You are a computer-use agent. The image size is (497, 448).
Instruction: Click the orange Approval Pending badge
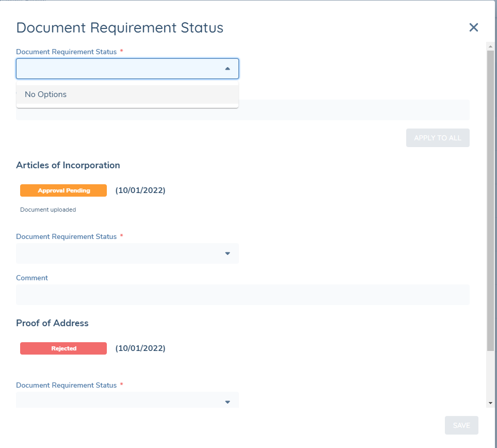[x=63, y=190]
